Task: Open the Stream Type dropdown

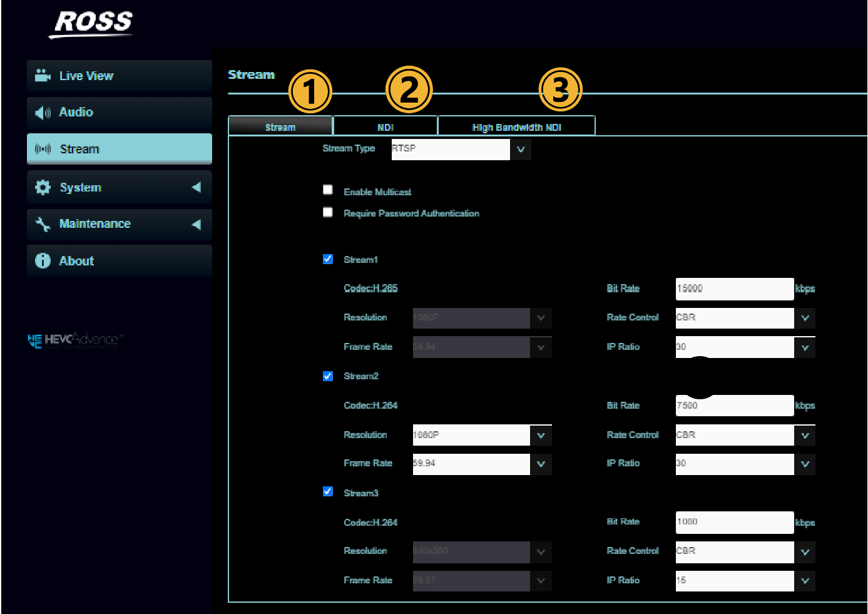Action: 521,150
